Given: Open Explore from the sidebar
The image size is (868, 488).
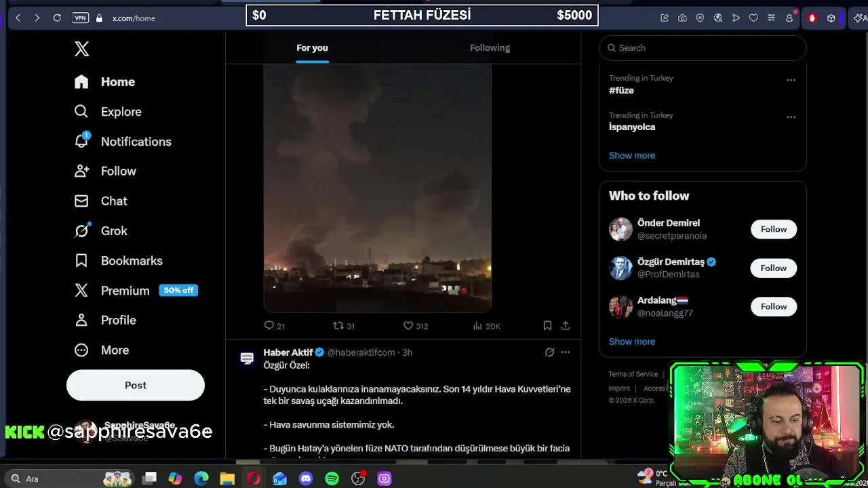Looking at the screenshot, I should (x=108, y=112).
